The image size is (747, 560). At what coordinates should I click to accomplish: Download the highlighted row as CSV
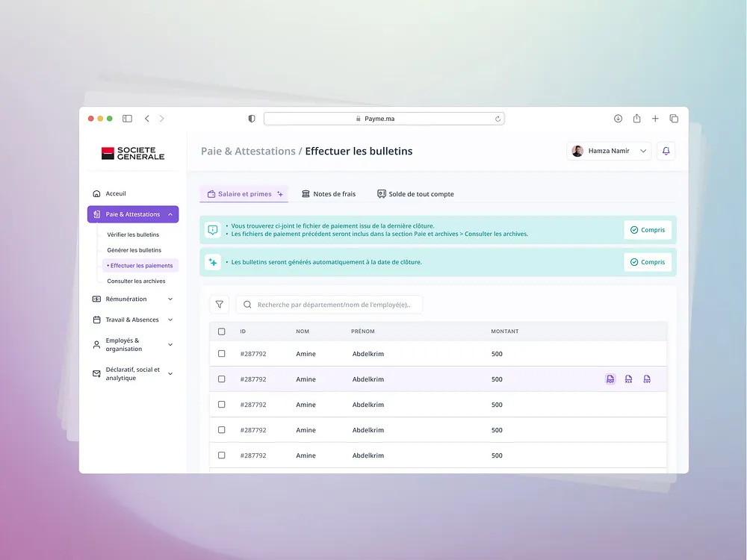(x=647, y=379)
